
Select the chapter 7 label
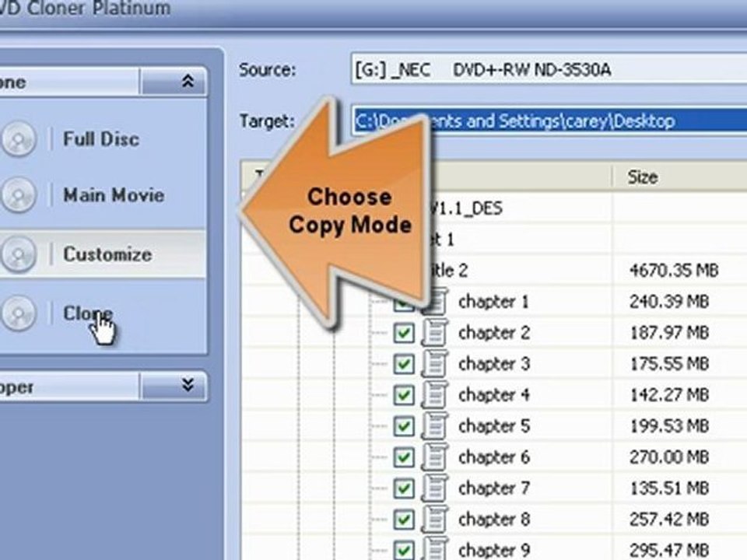coord(493,488)
